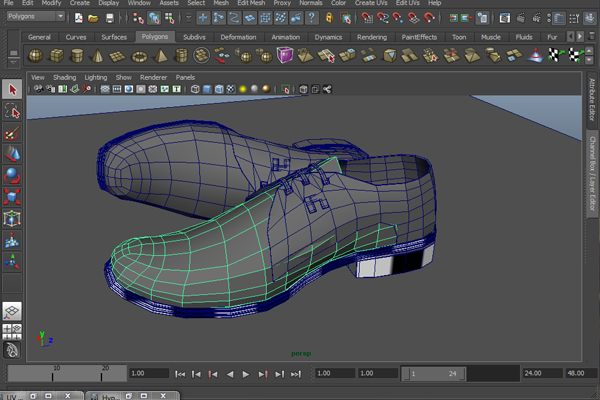Screen dimensions: 600x400
Task: Open the viewport Panels menu
Action: [x=185, y=77]
